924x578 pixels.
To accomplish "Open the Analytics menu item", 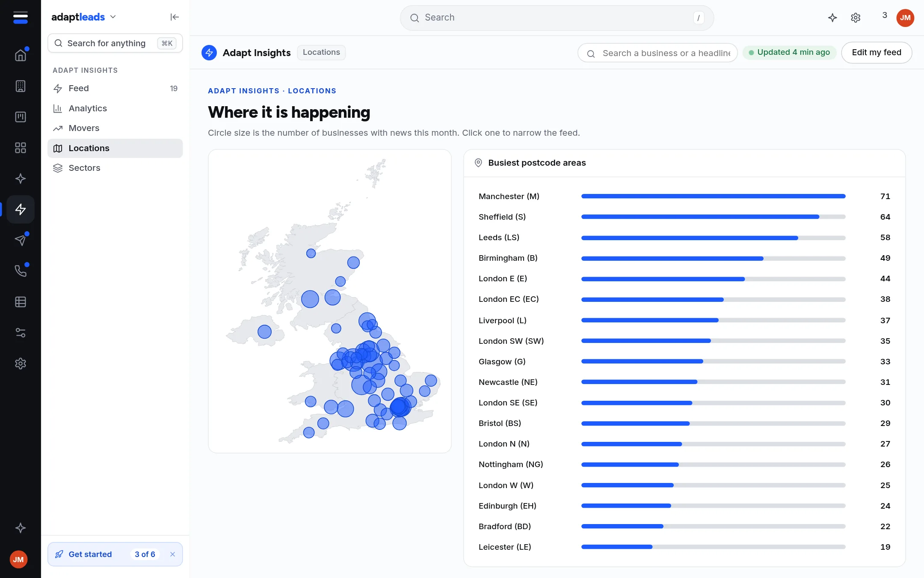I will click(x=115, y=108).
